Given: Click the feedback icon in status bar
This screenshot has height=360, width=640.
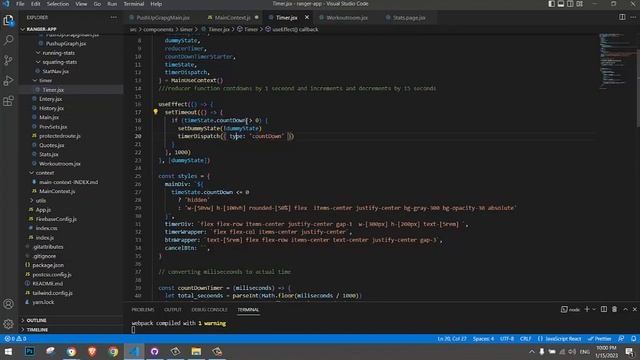Looking at the screenshot, I should click(x=621, y=339).
